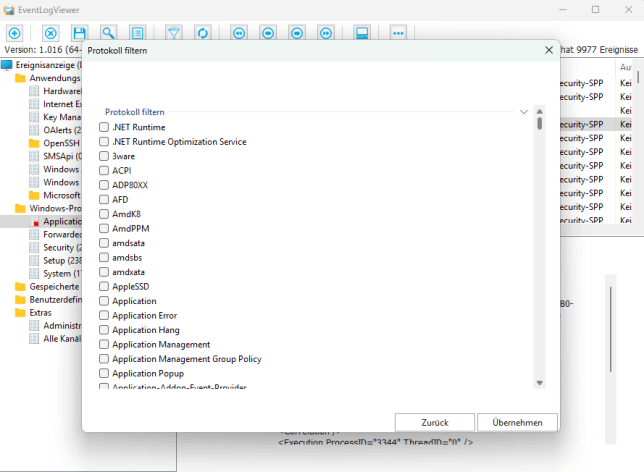Click the refresh arrows toolbar icon
This screenshot has height=472, width=644.
coord(203,33)
